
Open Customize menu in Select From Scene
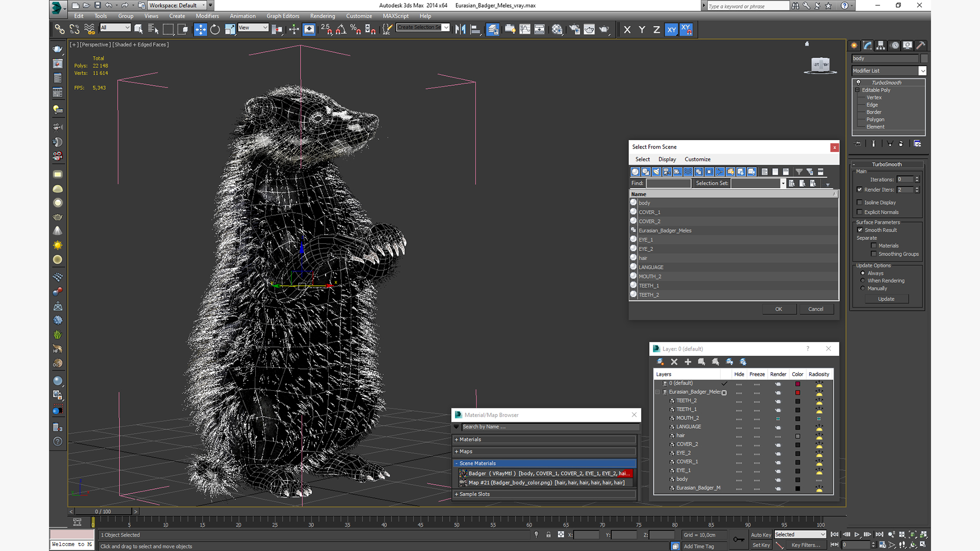coord(697,159)
